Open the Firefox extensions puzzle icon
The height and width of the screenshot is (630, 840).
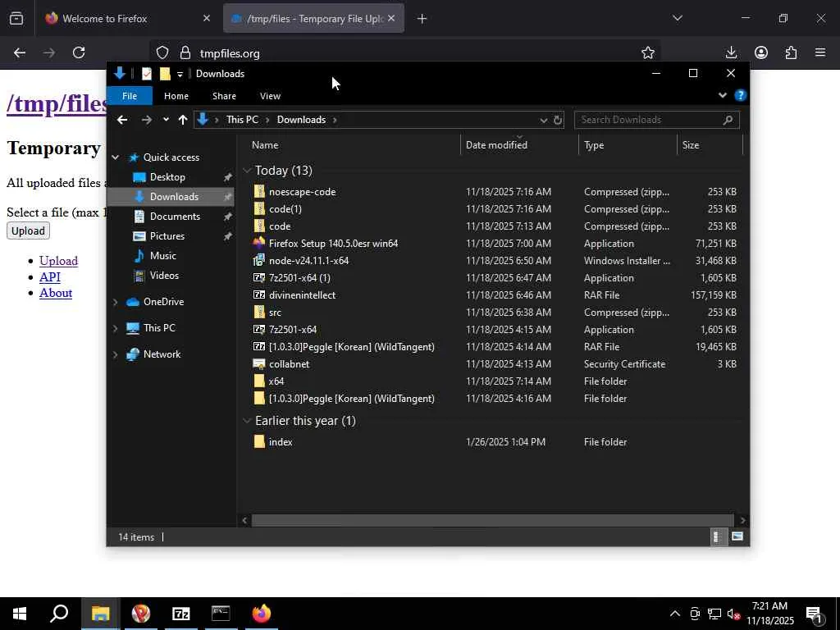point(791,52)
